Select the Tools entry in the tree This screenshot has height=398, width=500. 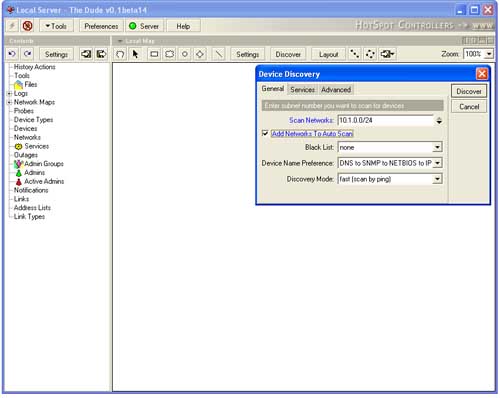click(22, 76)
